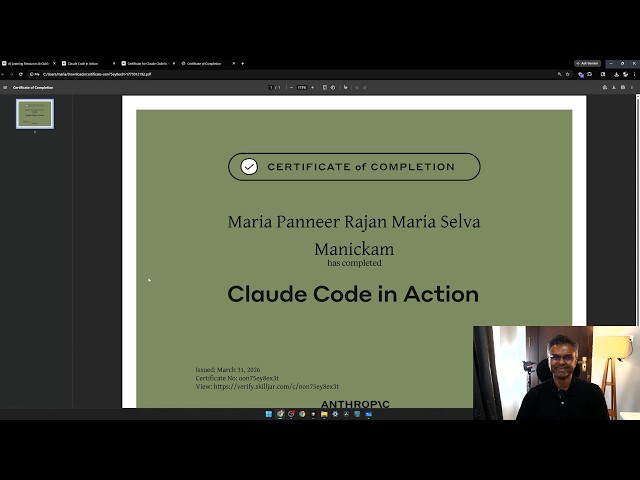Click PDF toolbar save-to-Drive icon left of download
This screenshot has height=480, width=640.
[605, 87]
